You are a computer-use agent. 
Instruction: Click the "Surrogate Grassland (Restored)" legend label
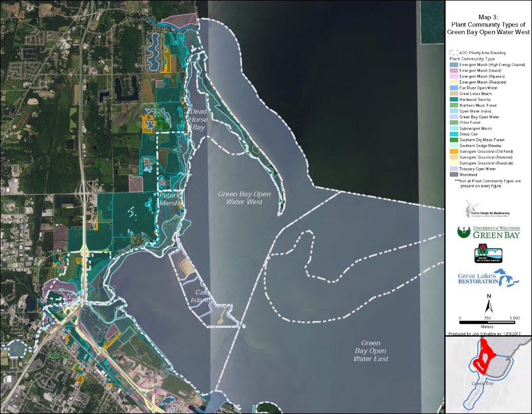pyautogui.click(x=486, y=157)
